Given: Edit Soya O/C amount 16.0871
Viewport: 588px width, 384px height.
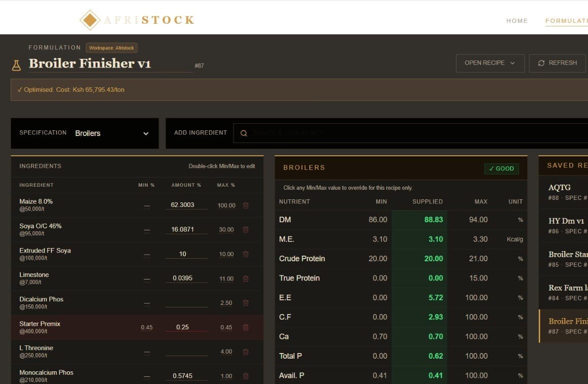Looking at the screenshot, I should [186, 229].
